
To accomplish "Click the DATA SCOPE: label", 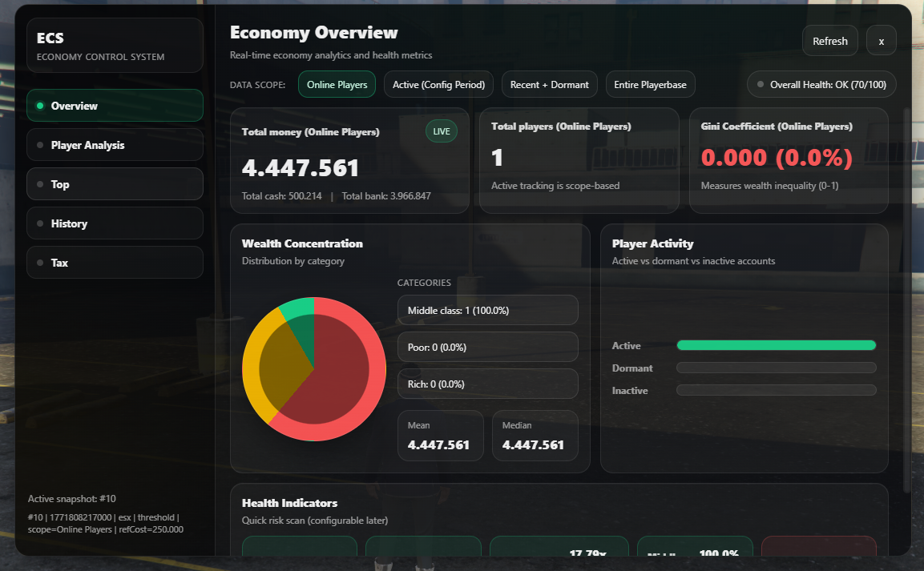I will (257, 85).
